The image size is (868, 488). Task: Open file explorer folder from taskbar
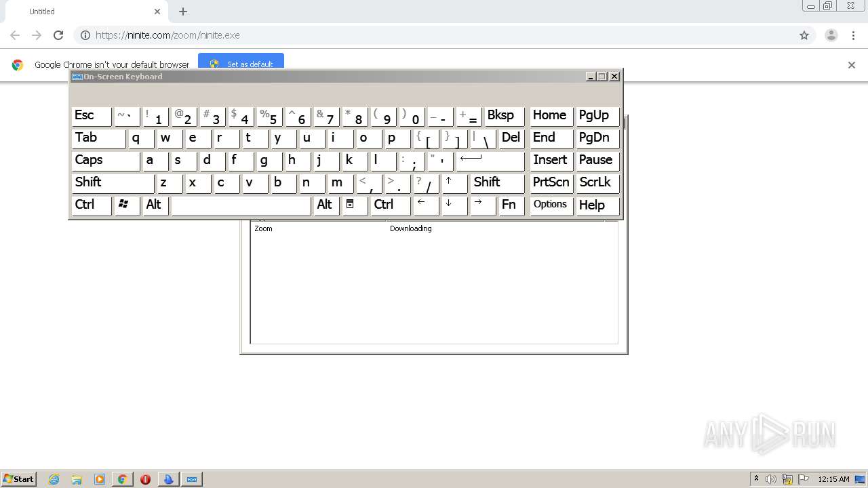pyautogui.click(x=77, y=479)
